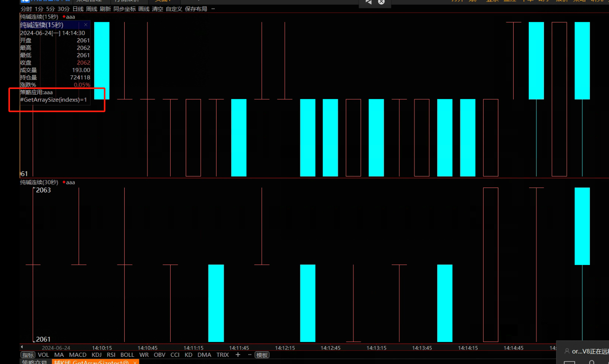The height and width of the screenshot is (364, 609).
Task: Select the MACD indicator
Action: coord(78,355)
